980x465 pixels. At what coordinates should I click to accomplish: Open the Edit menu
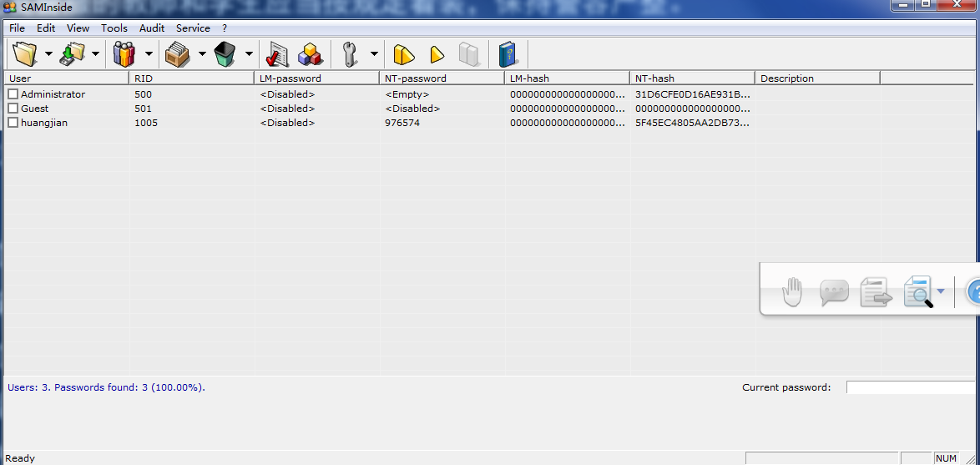(46, 28)
